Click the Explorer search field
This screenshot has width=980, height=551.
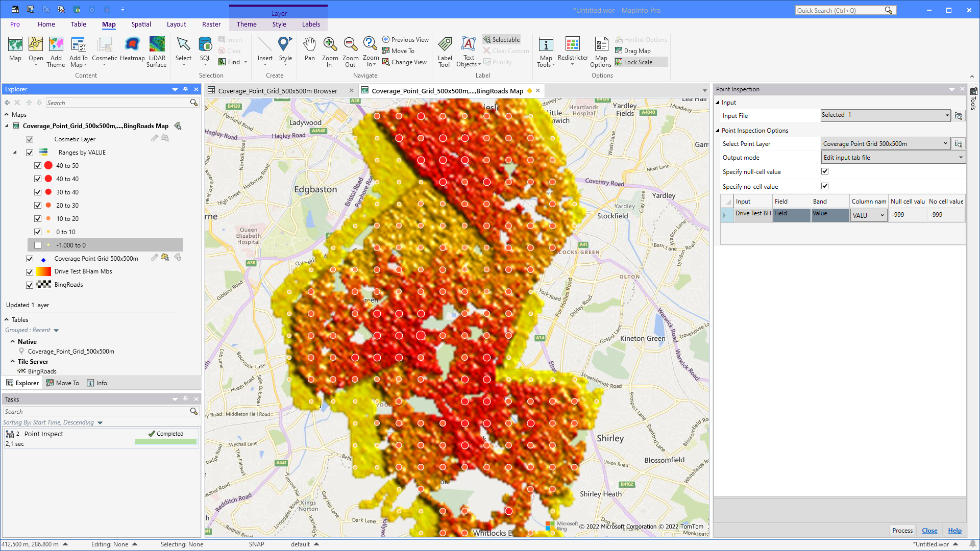(x=118, y=103)
